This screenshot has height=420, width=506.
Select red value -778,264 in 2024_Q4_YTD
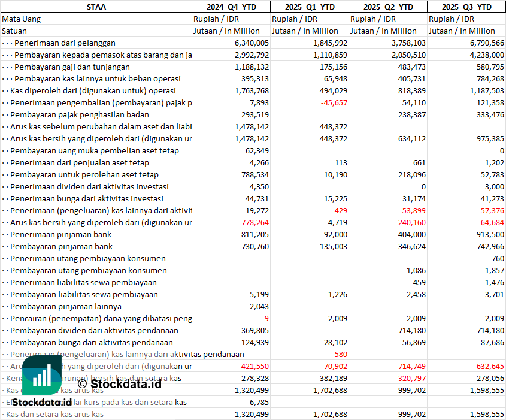pos(253,222)
